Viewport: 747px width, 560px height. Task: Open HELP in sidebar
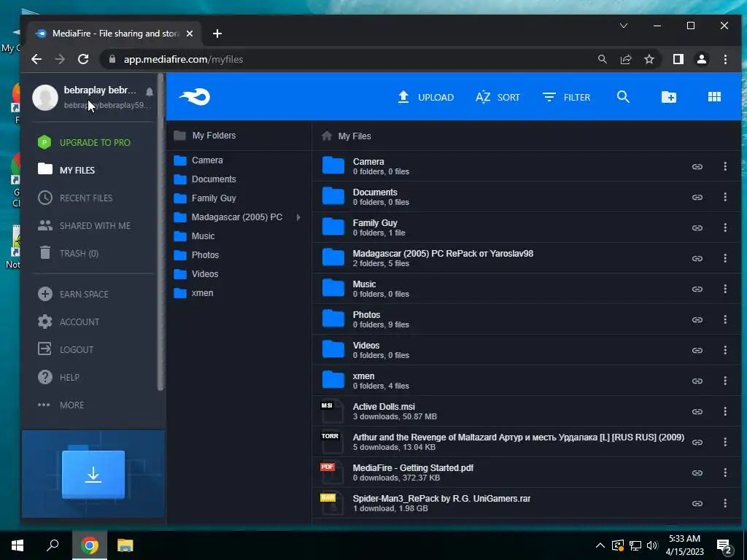pyautogui.click(x=58, y=377)
